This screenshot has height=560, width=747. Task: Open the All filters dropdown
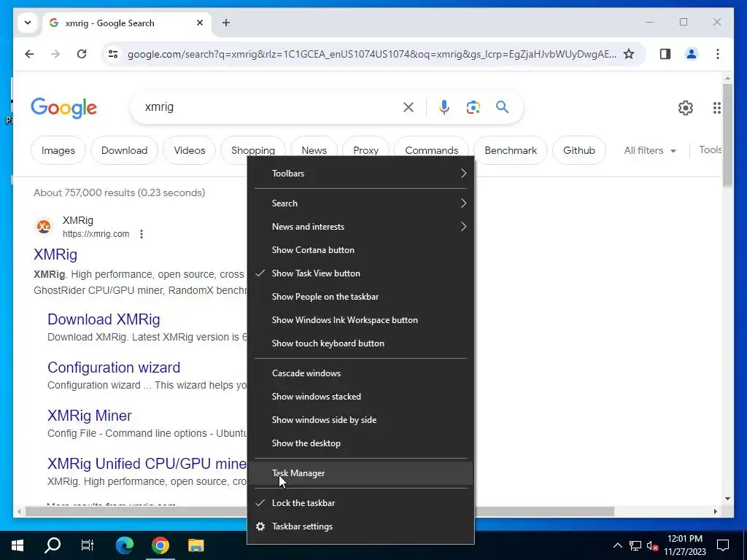650,150
